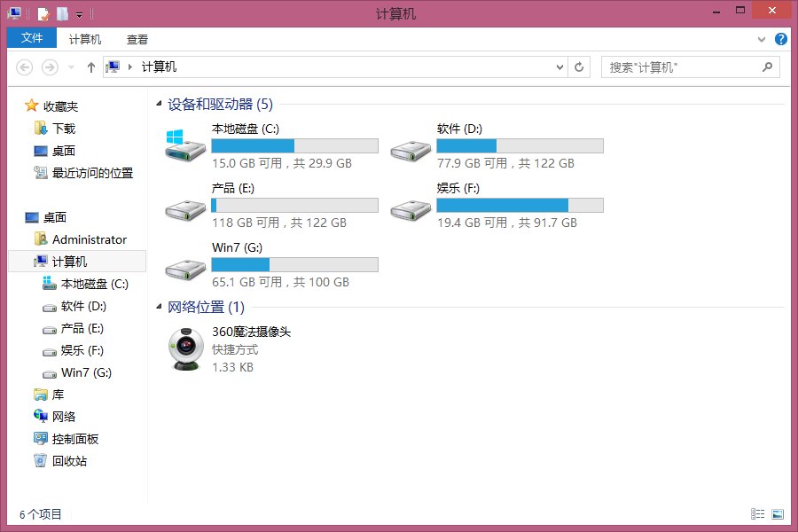Switch to 大图标 view in status bar
The height and width of the screenshot is (532, 798).
[778, 513]
